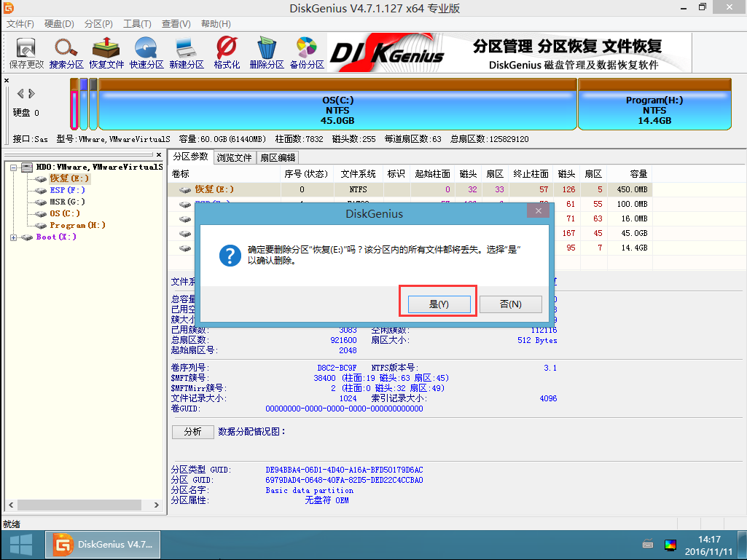The image size is (747, 560).
Task: Click the 格式化 format icon
Action: [x=227, y=53]
